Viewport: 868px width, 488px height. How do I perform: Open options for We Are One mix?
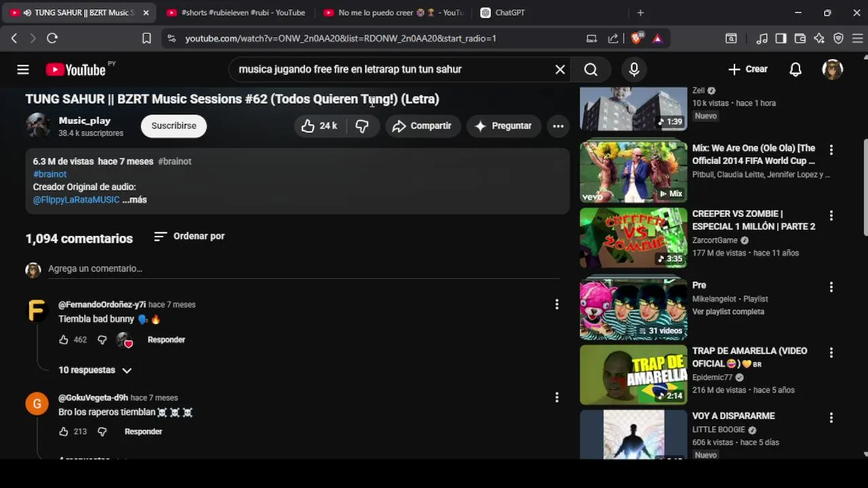(831, 150)
